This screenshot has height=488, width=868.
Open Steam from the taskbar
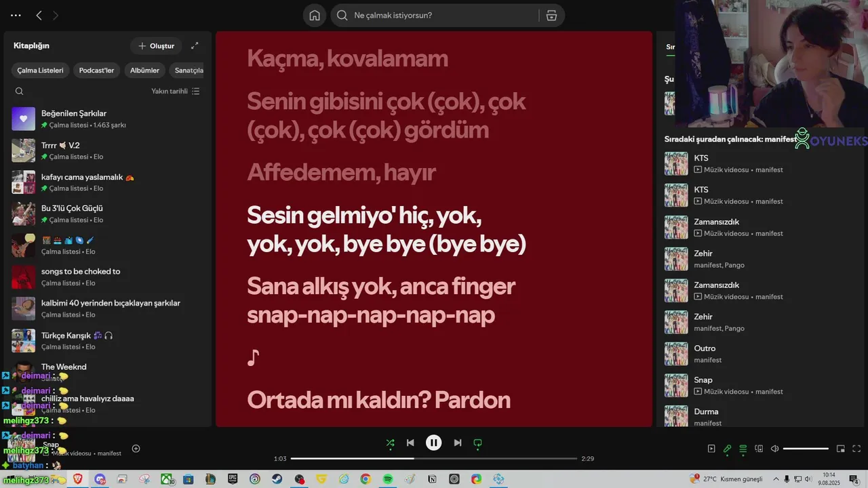coord(277,479)
